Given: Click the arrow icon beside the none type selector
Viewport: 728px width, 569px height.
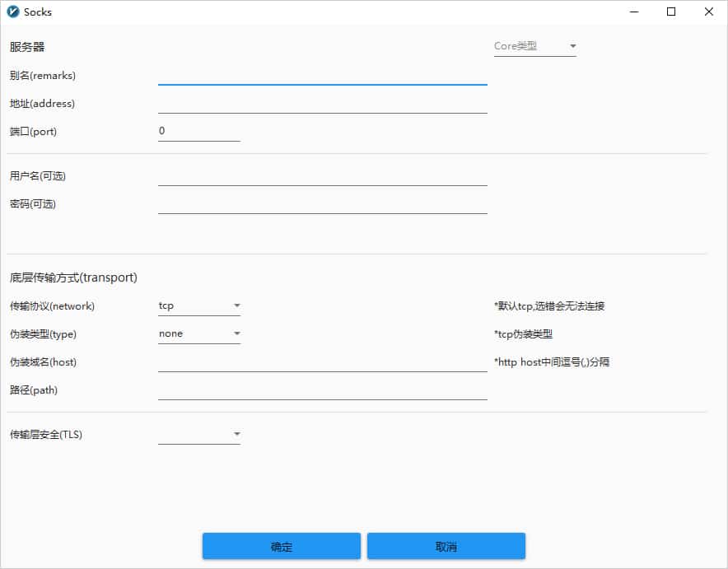Looking at the screenshot, I should coord(236,333).
